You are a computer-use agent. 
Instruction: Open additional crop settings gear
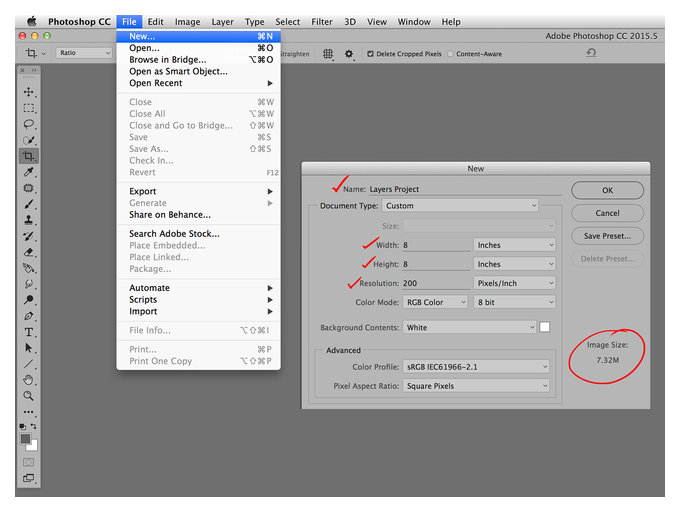[349, 54]
